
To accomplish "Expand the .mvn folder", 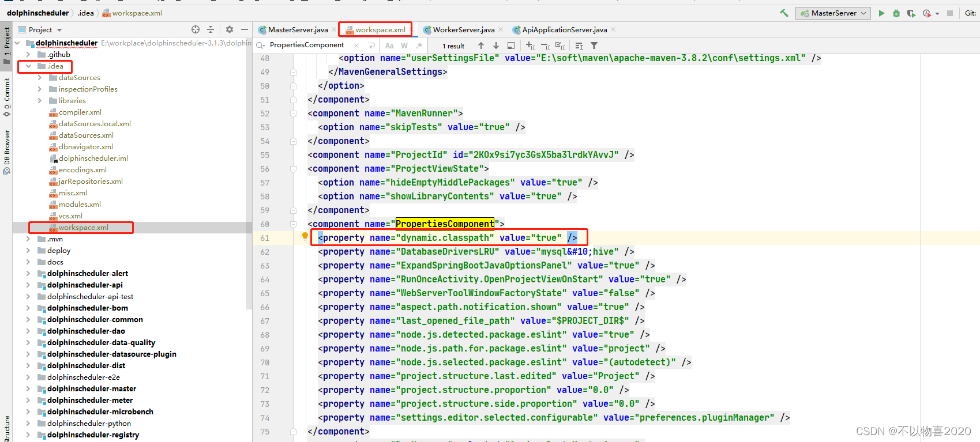I will [x=28, y=239].
